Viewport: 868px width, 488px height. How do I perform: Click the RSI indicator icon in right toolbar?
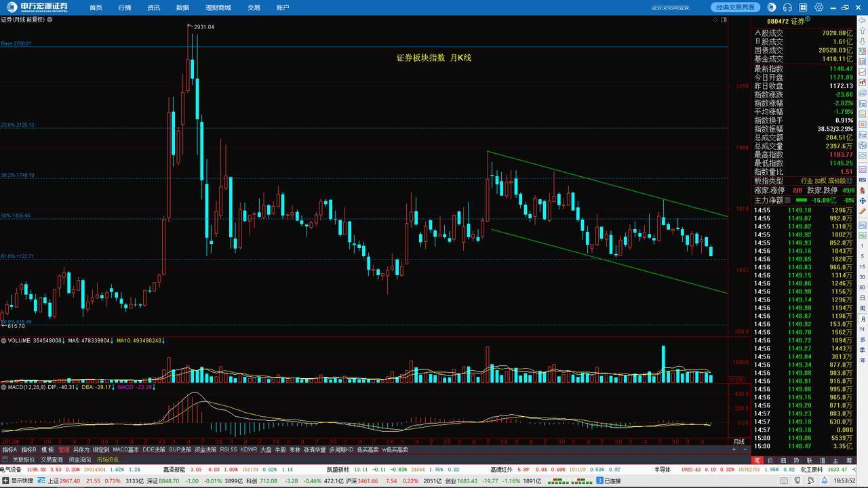pyautogui.click(x=863, y=180)
